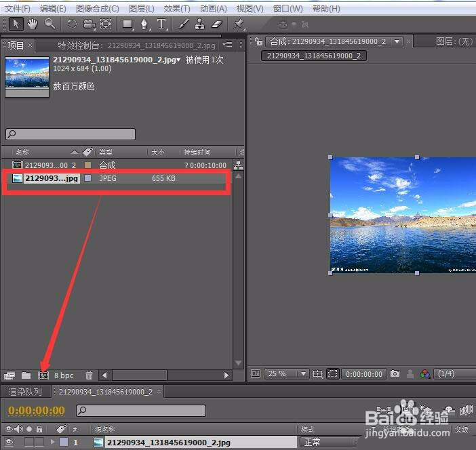Select the Type text tool

tap(161, 24)
